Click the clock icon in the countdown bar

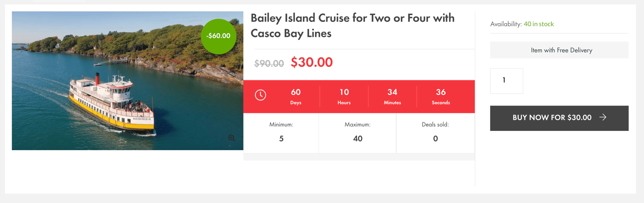point(261,95)
